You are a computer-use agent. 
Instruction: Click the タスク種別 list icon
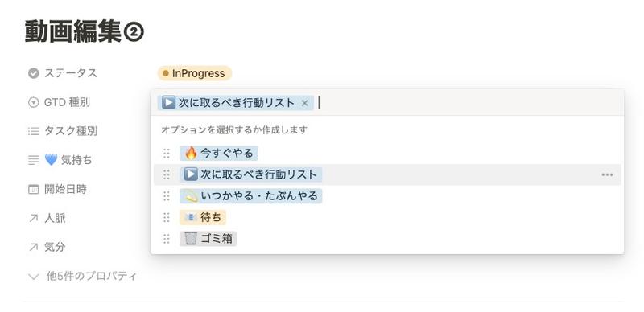coord(33,131)
